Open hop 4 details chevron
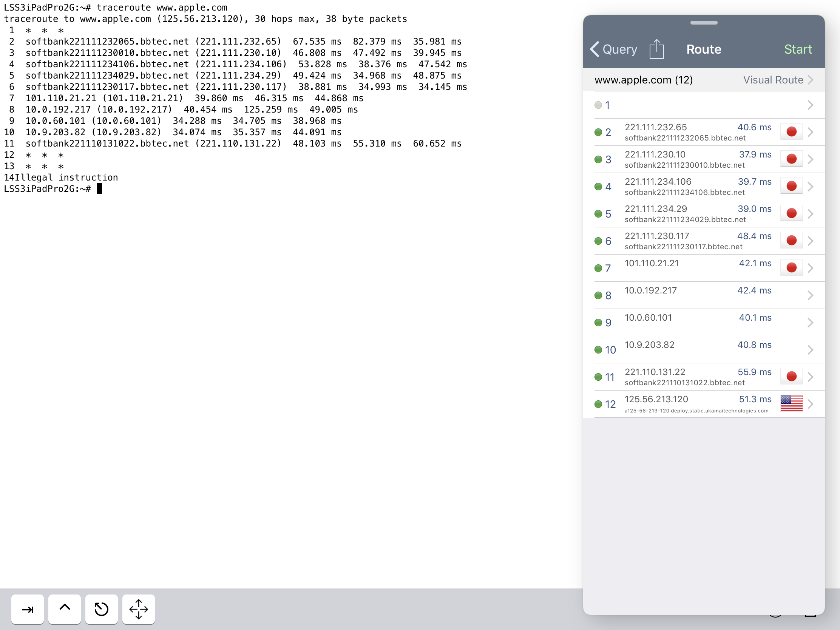The width and height of the screenshot is (840, 630). click(x=810, y=187)
